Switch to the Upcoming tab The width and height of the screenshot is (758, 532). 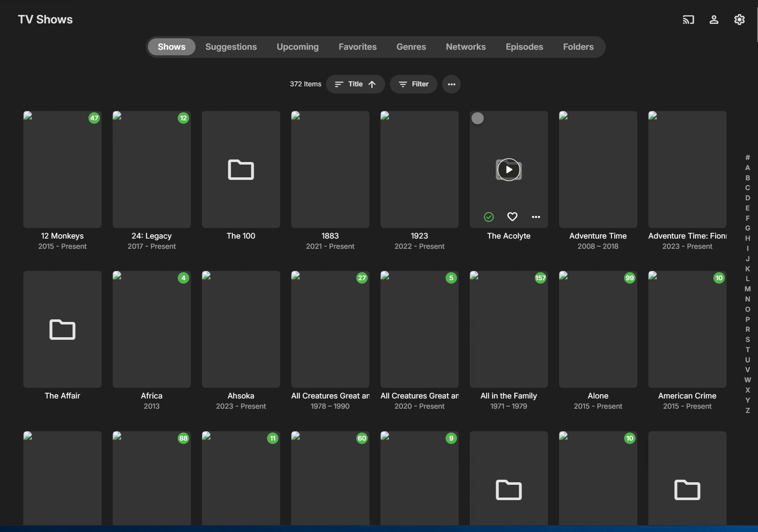(298, 47)
